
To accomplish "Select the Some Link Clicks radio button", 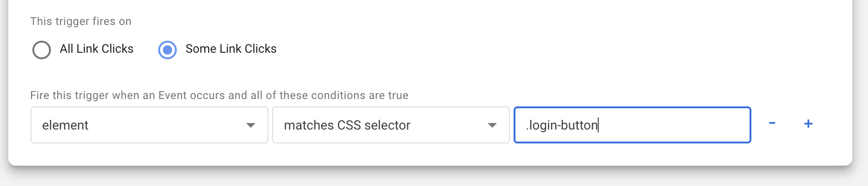I will coord(167,50).
